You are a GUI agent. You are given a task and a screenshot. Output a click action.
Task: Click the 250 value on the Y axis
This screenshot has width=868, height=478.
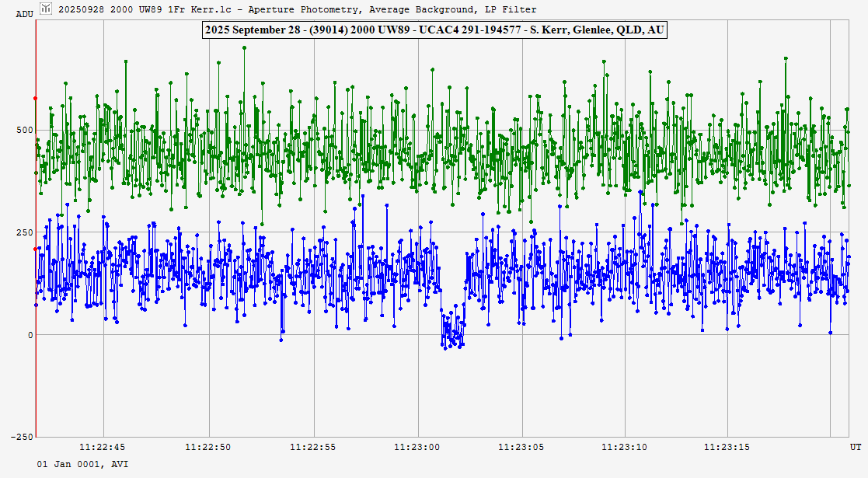tap(26, 232)
